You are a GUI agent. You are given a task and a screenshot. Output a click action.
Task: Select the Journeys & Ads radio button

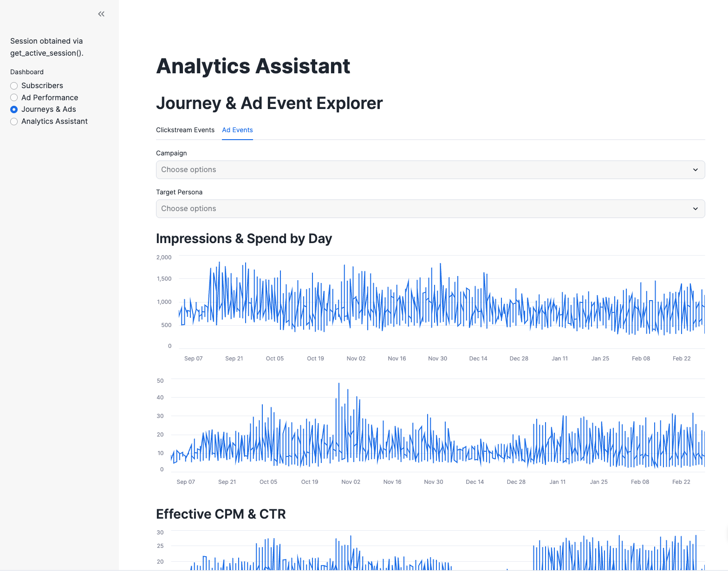[14, 109]
